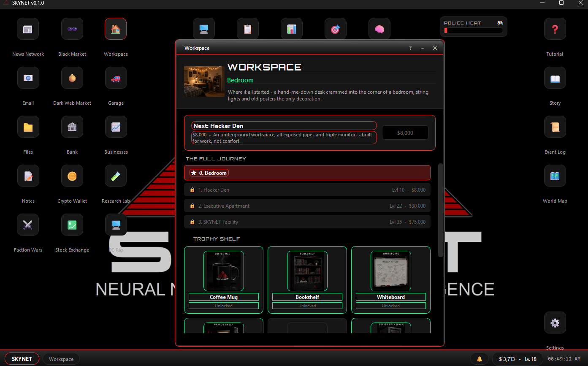Click the Bedroom workspace thumbnail image
The height and width of the screenshot is (366, 588).
click(204, 81)
